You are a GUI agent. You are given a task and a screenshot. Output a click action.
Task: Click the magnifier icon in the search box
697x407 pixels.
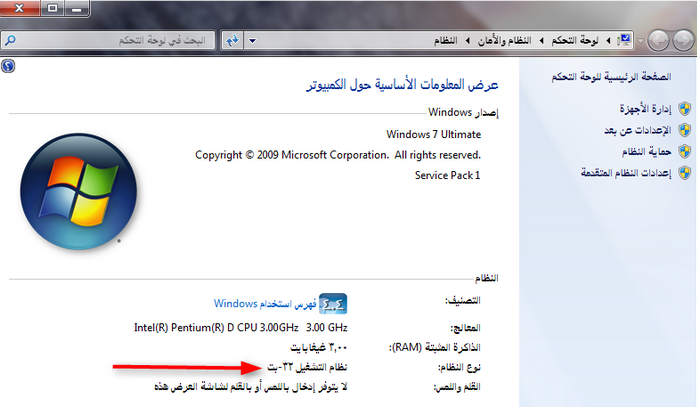[11, 41]
